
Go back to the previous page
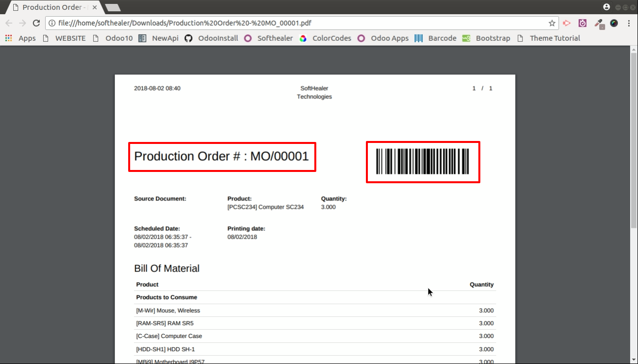[9, 23]
